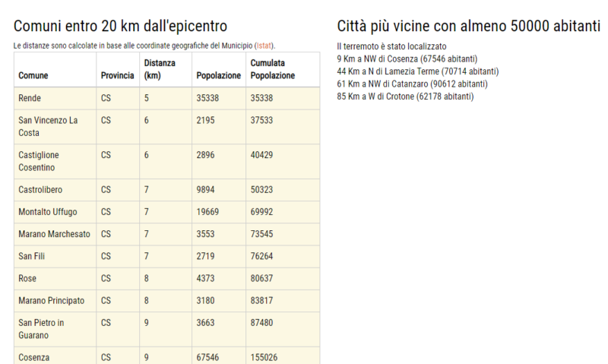Click the line '85 Km a W di Crotone'
This screenshot has width=608, height=364.
[405, 97]
